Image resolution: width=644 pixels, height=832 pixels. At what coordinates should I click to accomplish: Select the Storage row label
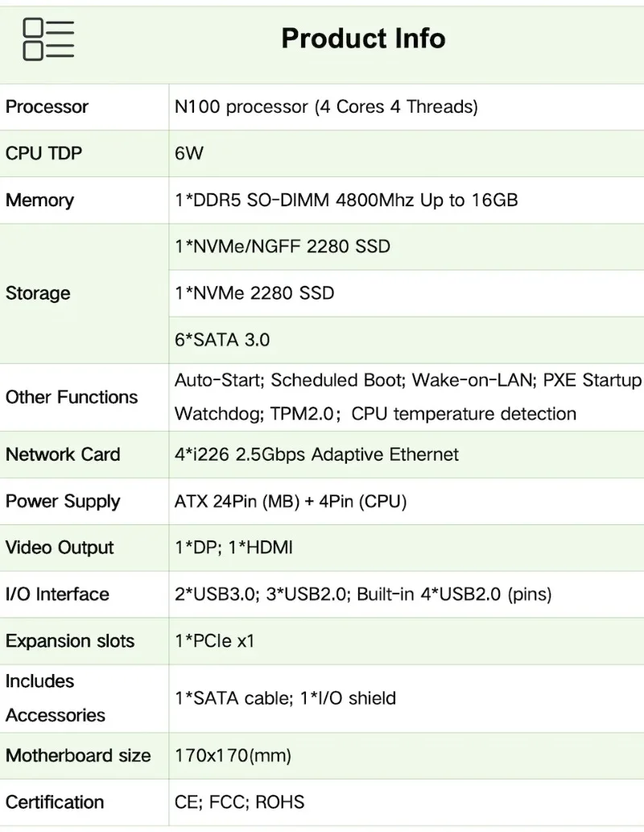tap(38, 293)
